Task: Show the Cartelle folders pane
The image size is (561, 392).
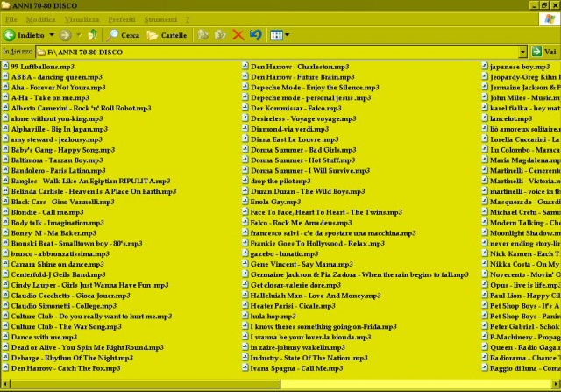Action: (167, 35)
